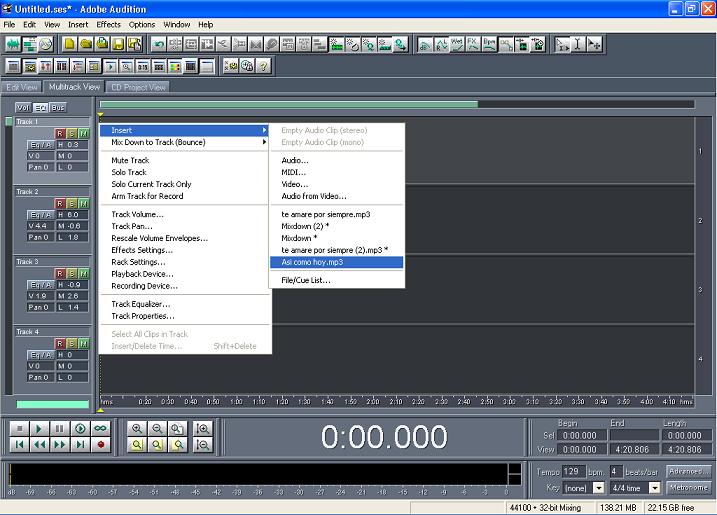The width and height of the screenshot is (717, 515).
Task: Select File/Cue List... in submenu
Action: 337,280
